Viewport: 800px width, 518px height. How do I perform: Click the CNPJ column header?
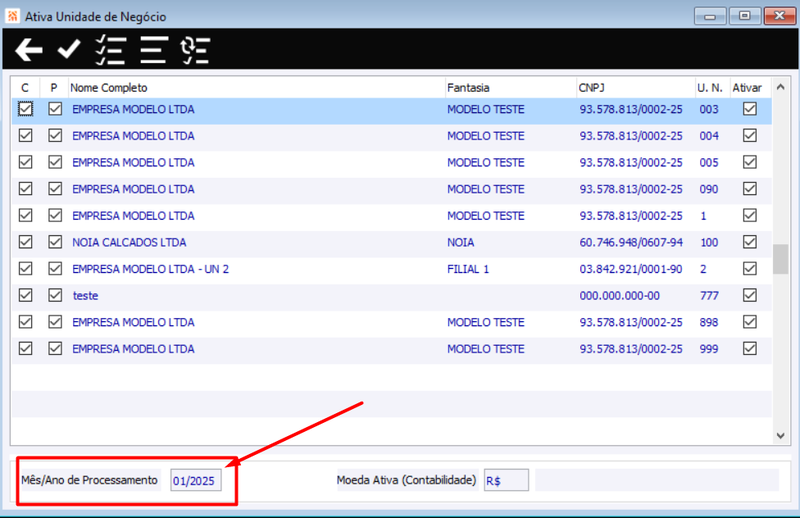[636, 88]
